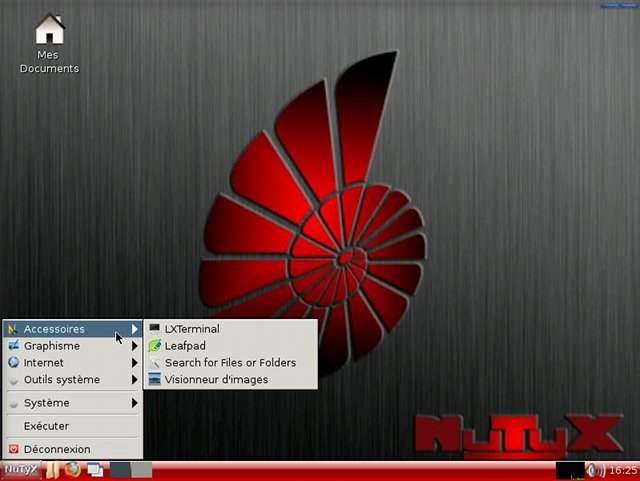Switch to the second grey workspace in pager

tap(142, 470)
